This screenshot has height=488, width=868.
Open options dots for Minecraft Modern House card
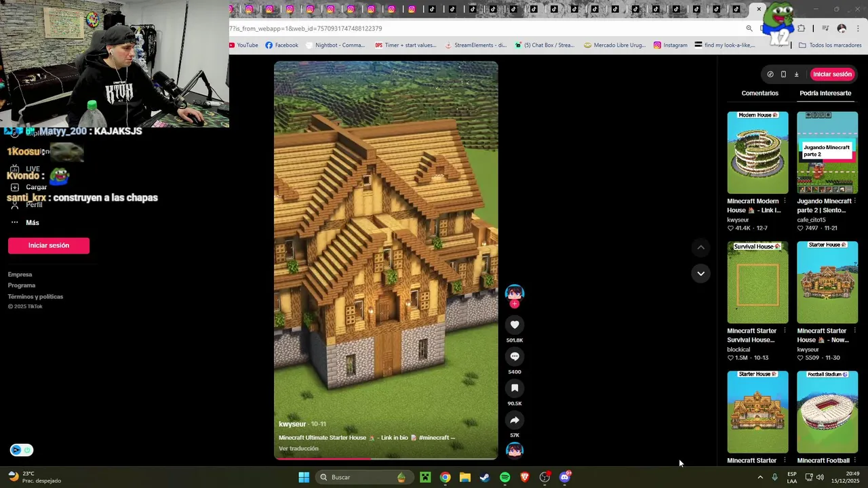tap(785, 201)
